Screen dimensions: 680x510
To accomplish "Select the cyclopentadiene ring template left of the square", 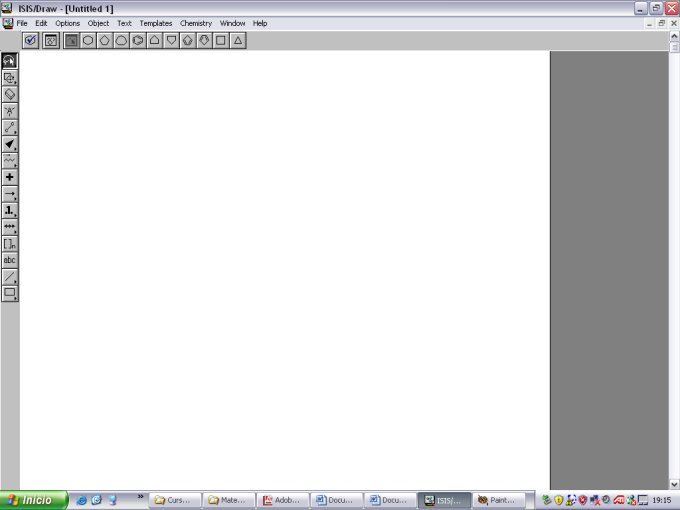I will pos(204,41).
